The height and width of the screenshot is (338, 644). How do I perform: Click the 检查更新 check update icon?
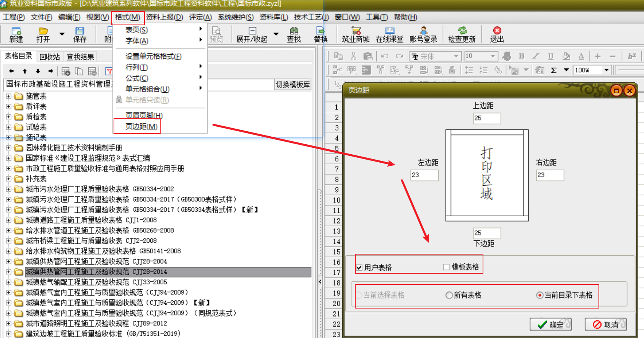click(462, 31)
